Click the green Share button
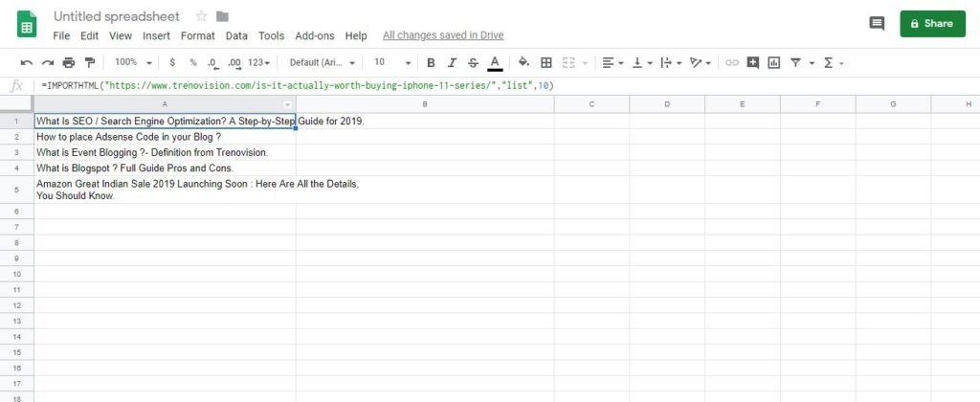Viewport: 980px width, 402px height. pos(932,24)
